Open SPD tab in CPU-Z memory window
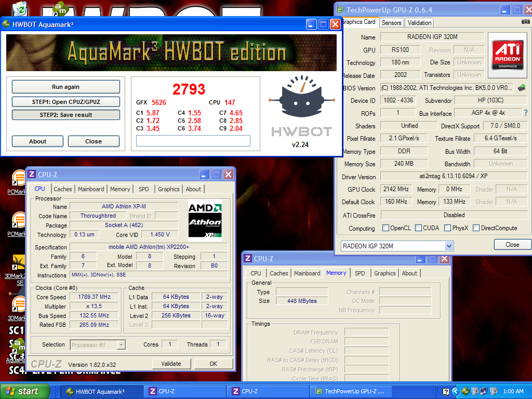 click(x=360, y=273)
